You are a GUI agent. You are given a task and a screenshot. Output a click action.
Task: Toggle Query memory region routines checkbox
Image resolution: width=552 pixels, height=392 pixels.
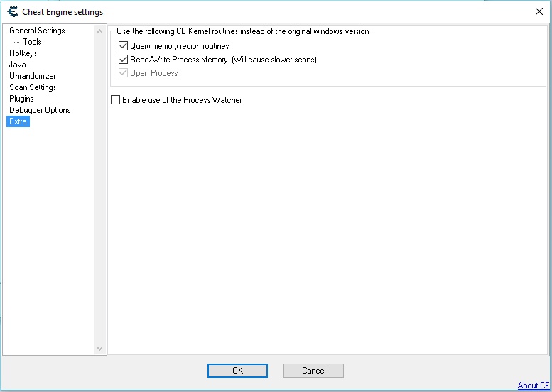click(124, 46)
